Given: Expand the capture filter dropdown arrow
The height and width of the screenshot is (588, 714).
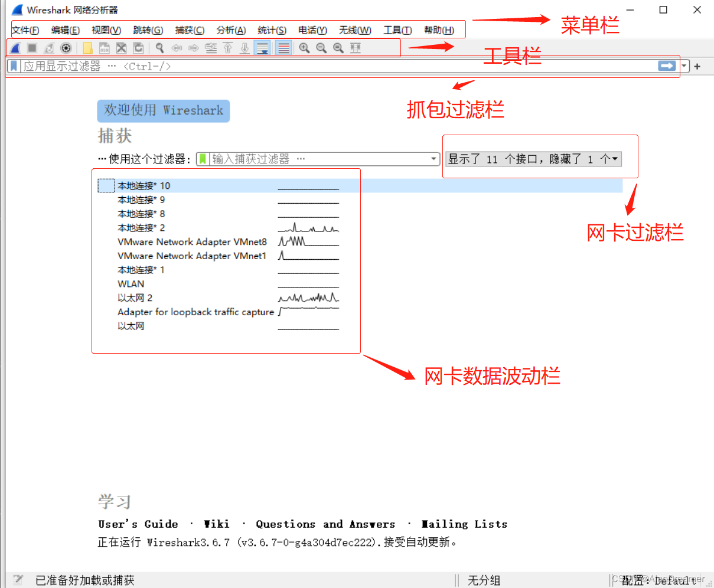Looking at the screenshot, I should pyautogui.click(x=434, y=159).
